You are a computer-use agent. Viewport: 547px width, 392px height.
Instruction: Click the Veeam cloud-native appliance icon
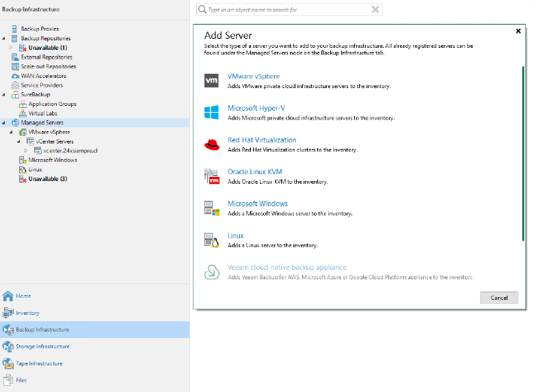tap(212, 272)
